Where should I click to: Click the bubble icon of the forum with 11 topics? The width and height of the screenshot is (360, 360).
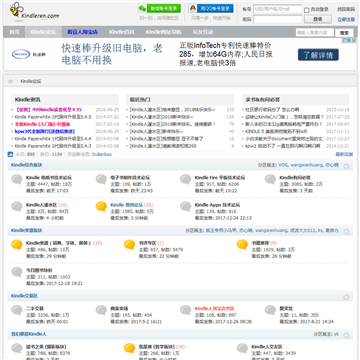[270, 310]
